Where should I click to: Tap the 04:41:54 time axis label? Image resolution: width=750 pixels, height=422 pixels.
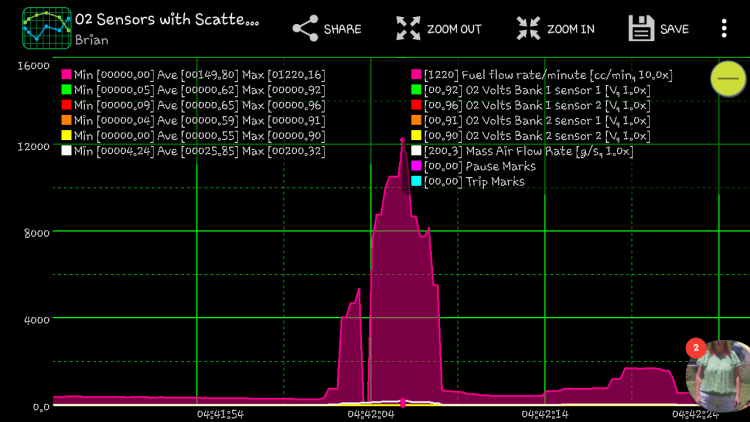pos(221,414)
